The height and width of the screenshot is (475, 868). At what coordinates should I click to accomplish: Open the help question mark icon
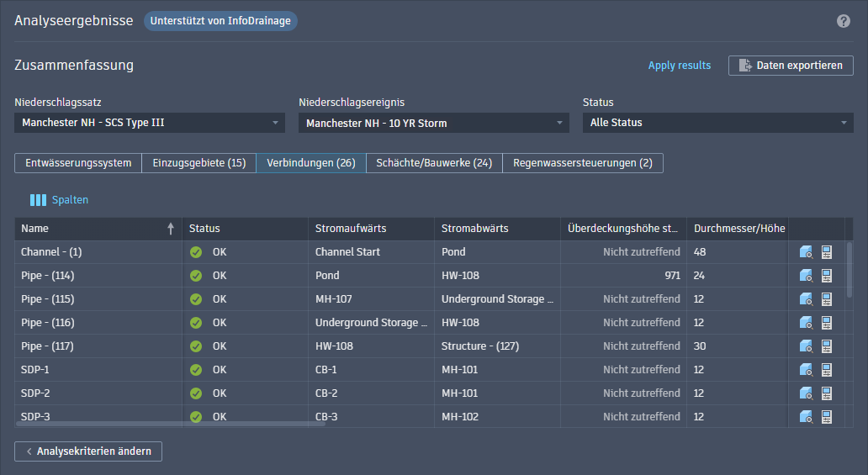(844, 21)
